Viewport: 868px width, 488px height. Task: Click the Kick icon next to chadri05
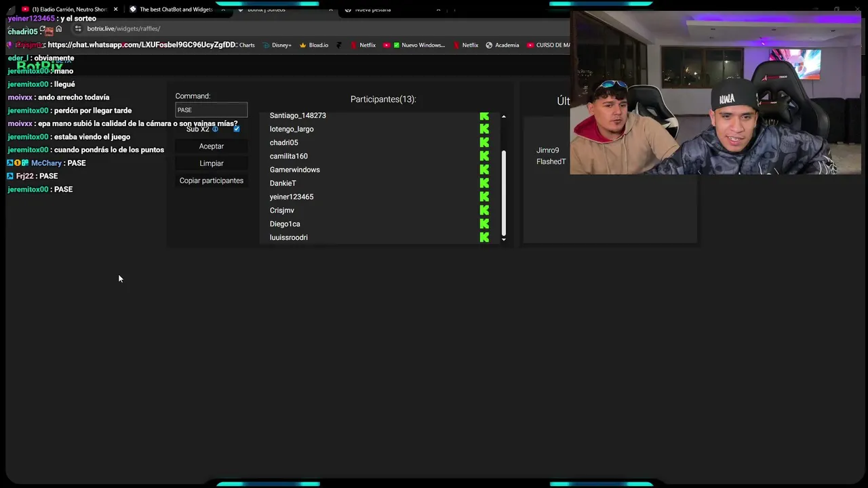(484, 142)
